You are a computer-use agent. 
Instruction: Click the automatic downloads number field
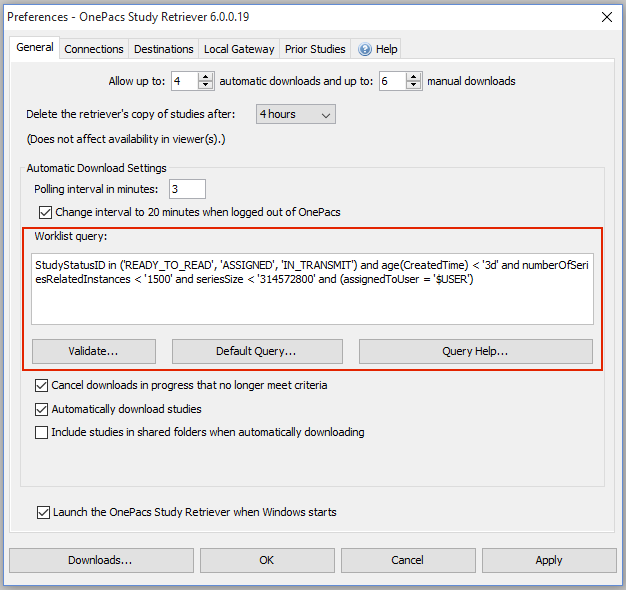pyautogui.click(x=185, y=81)
